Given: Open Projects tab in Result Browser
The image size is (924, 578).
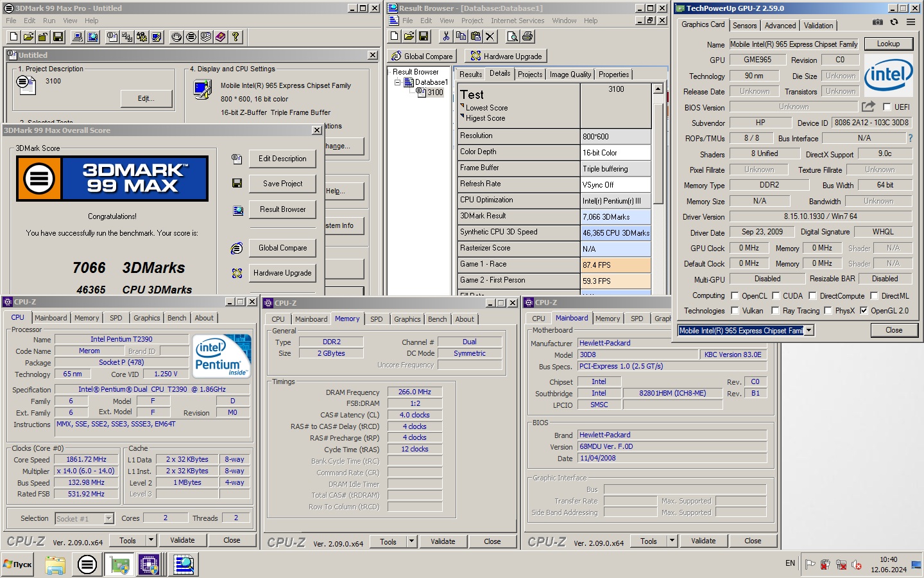Looking at the screenshot, I should 530,74.
